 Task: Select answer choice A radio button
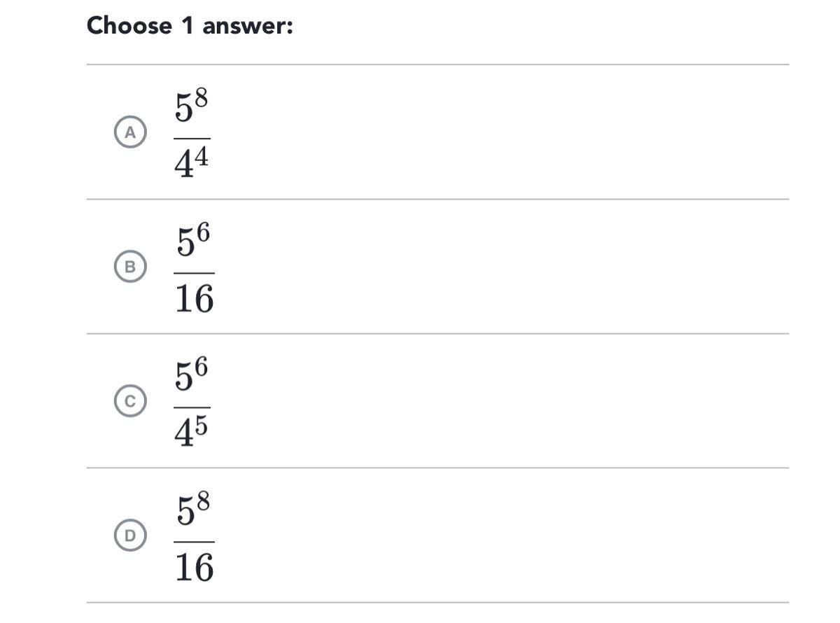(130, 132)
